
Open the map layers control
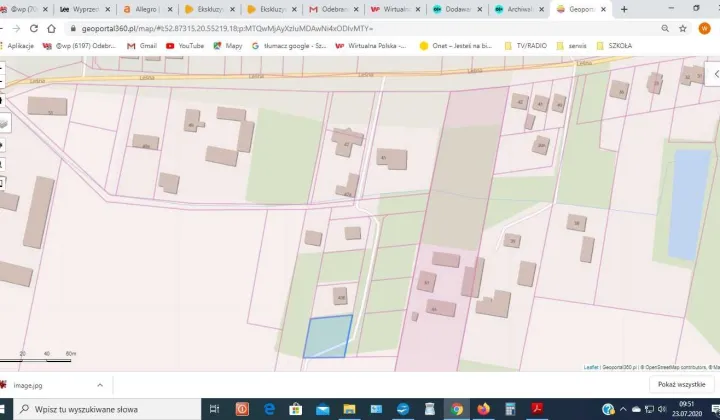point(3,121)
